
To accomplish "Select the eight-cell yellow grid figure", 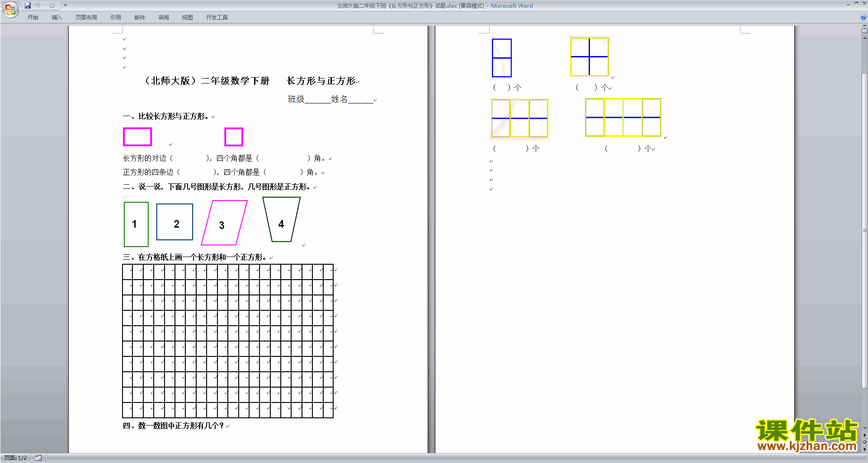I will click(623, 117).
